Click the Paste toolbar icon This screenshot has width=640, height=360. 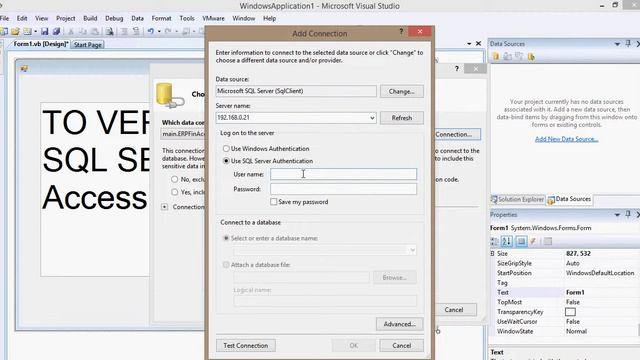pos(95,31)
